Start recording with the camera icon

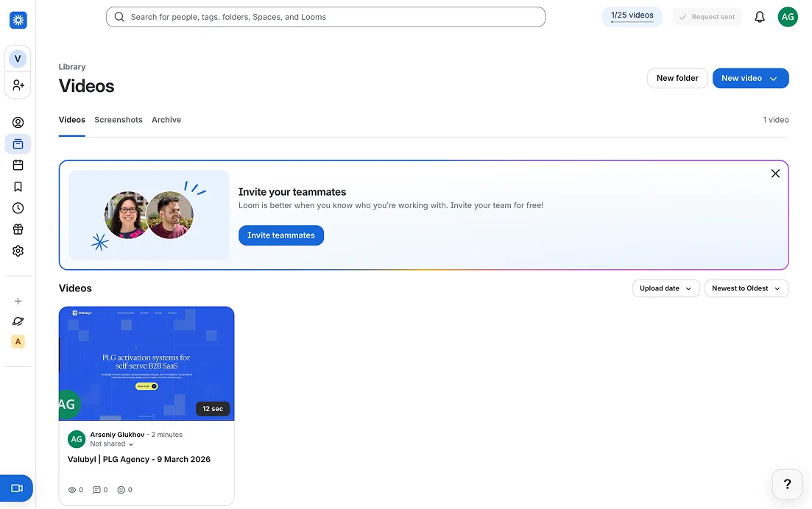pyautogui.click(x=15, y=488)
